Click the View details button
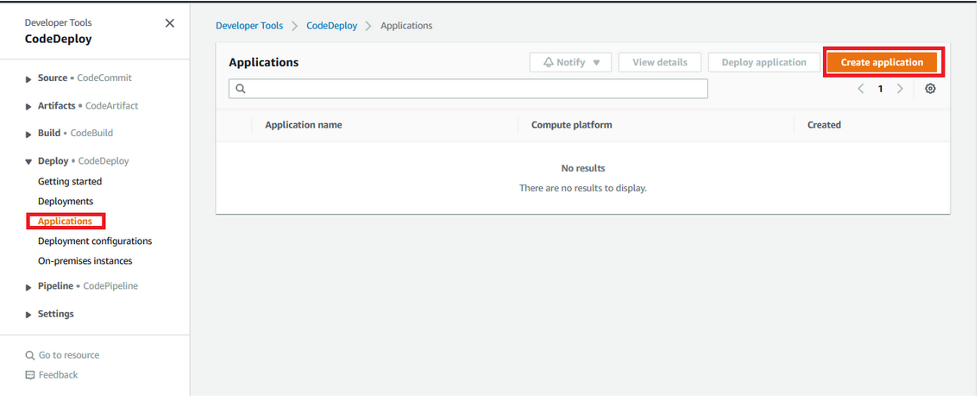This screenshot has height=400, width=980. click(x=660, y=62)
